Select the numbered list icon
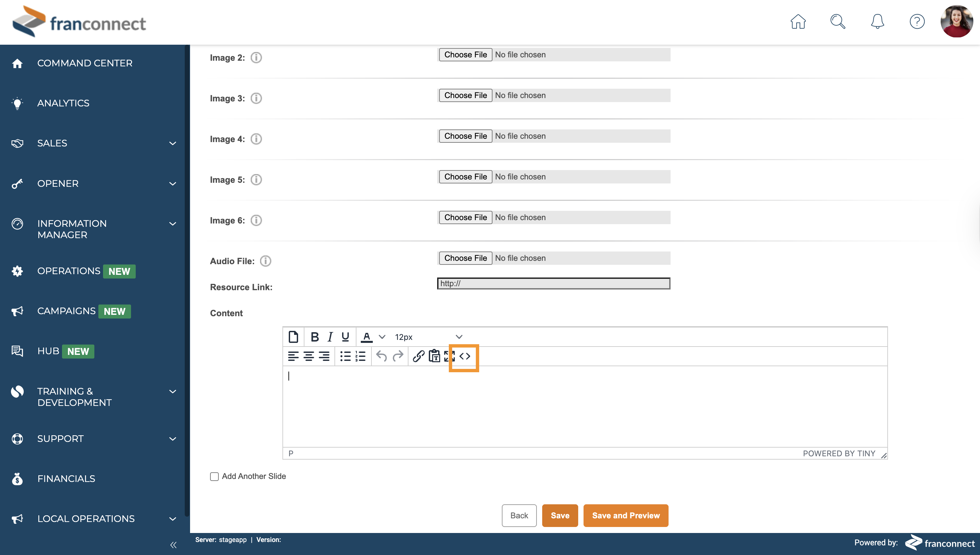Screen dimensions: 980x555 pyautogui.click(x=360, y=357)
